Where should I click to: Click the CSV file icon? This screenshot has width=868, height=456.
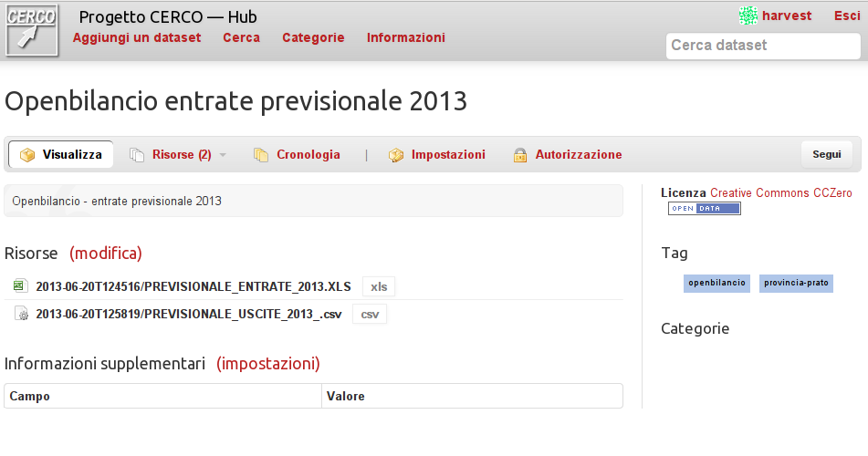21,313
